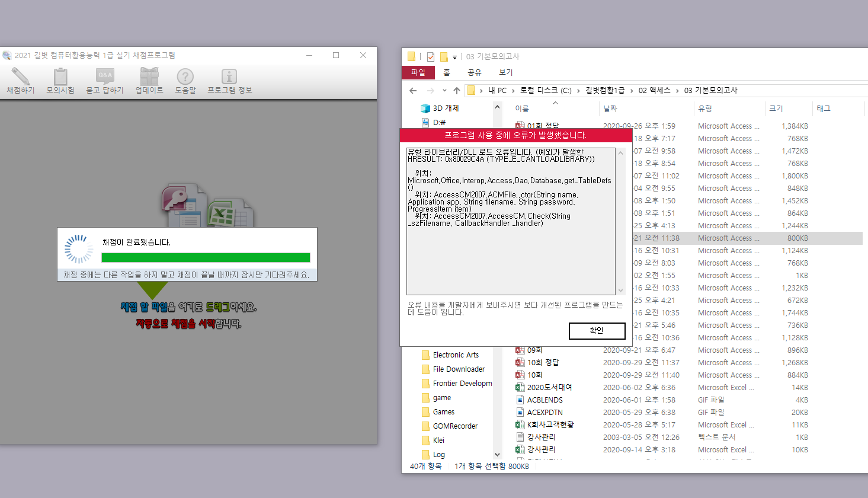Open the 파일 ribbon tab

click(x=418, y=72)
